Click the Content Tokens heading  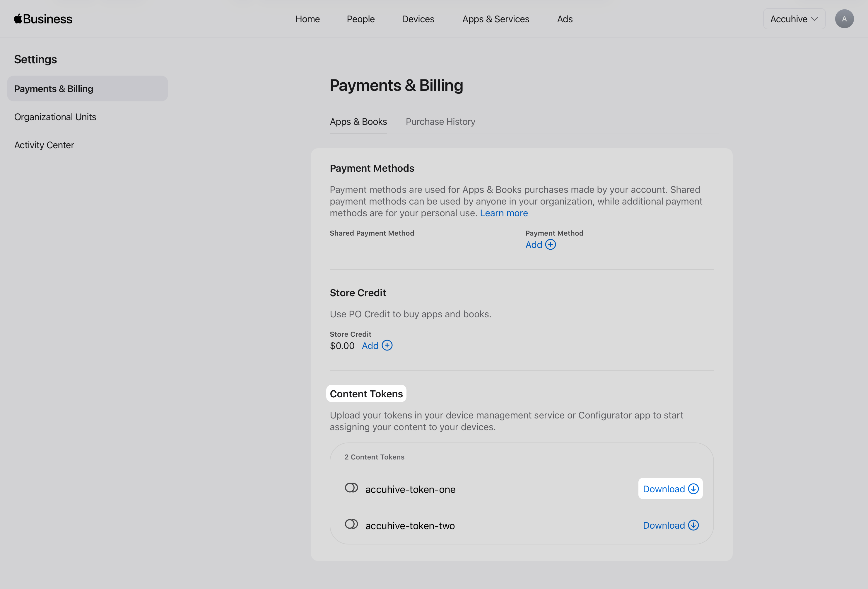click(x=366, y=394)
